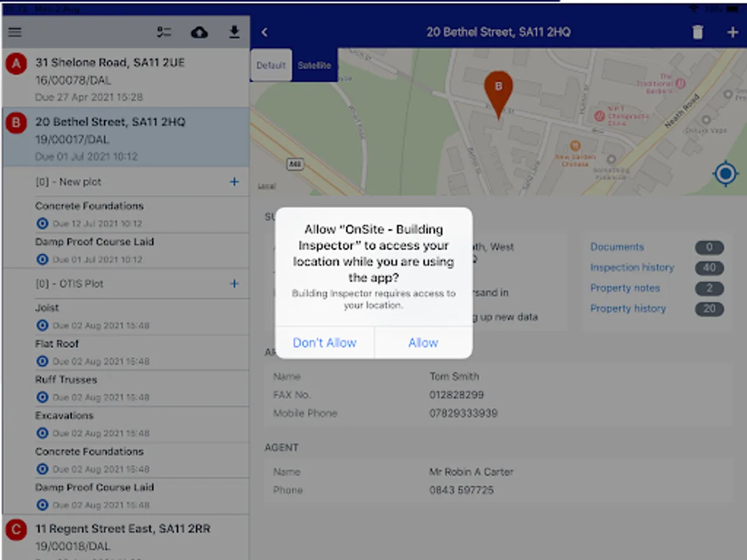Open Damp Proof Course Laid due 01 Jul
This screenshot has height=560, width=747.
pyautogui.click(x=141, y=251)
